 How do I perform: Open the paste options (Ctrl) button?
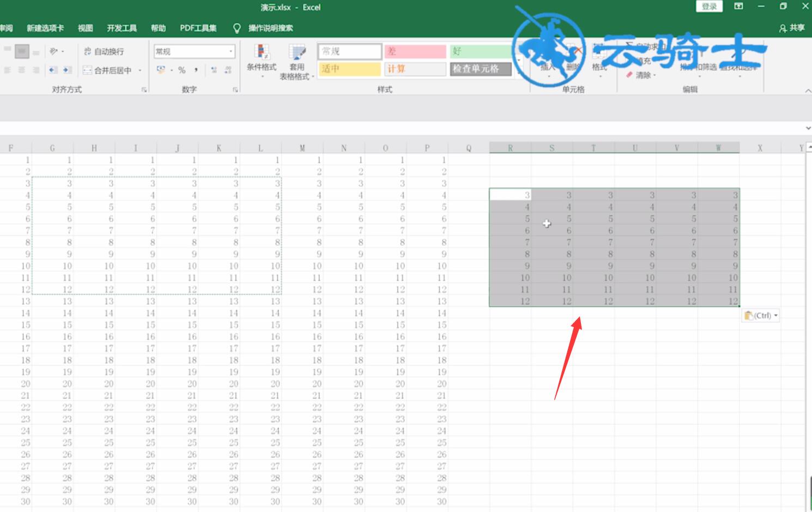[x=761, y=315]
